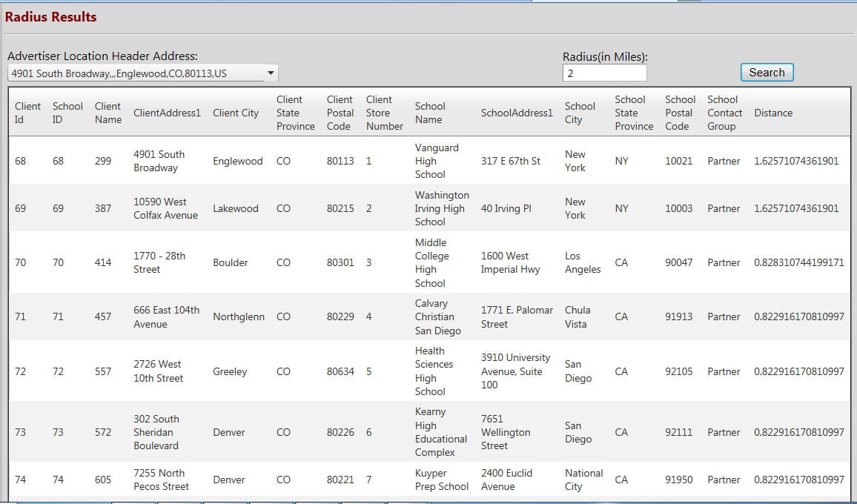Click the Middle College High School cell
Viewport: 857px width, 504px height.
tap(431, 262)
